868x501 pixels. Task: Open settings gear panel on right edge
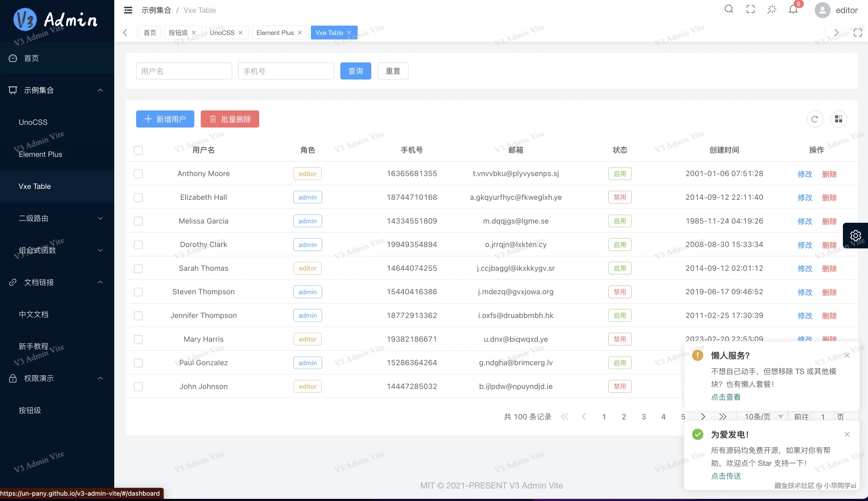coord(855,236)
